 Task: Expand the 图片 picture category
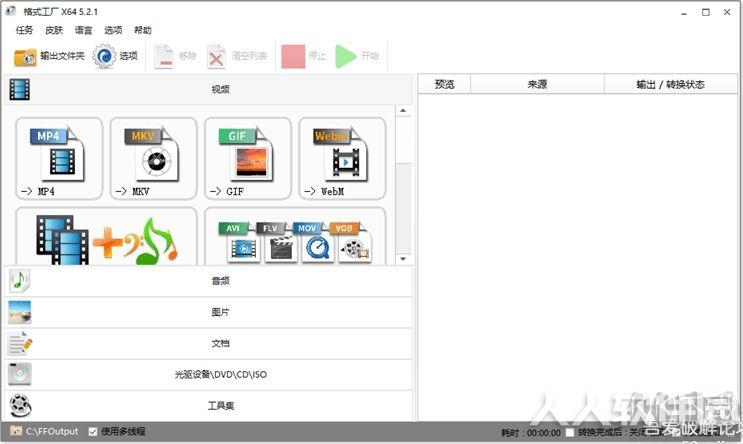(x=208, y=312)
